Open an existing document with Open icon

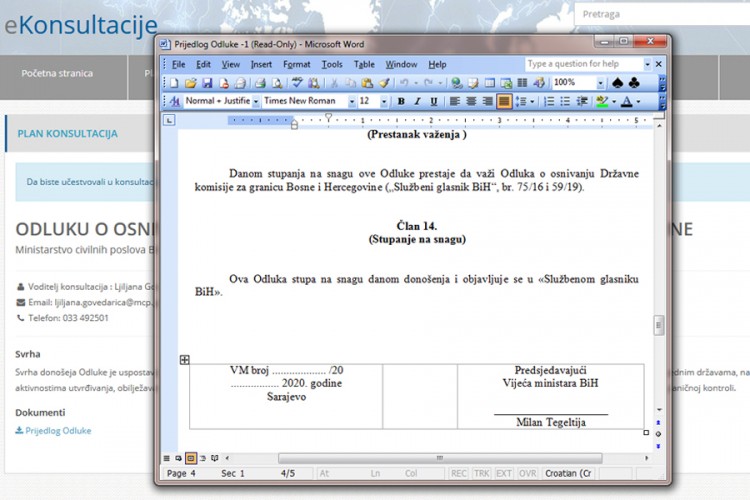pos(190,83)
